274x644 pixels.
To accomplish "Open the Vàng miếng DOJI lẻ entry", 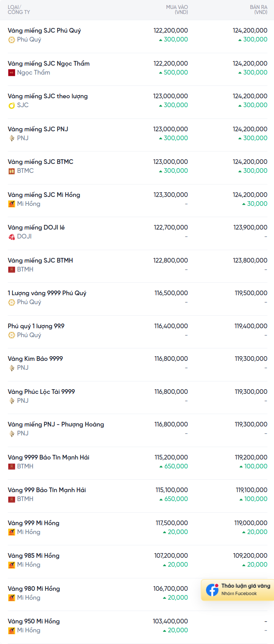I will point(36,227).
